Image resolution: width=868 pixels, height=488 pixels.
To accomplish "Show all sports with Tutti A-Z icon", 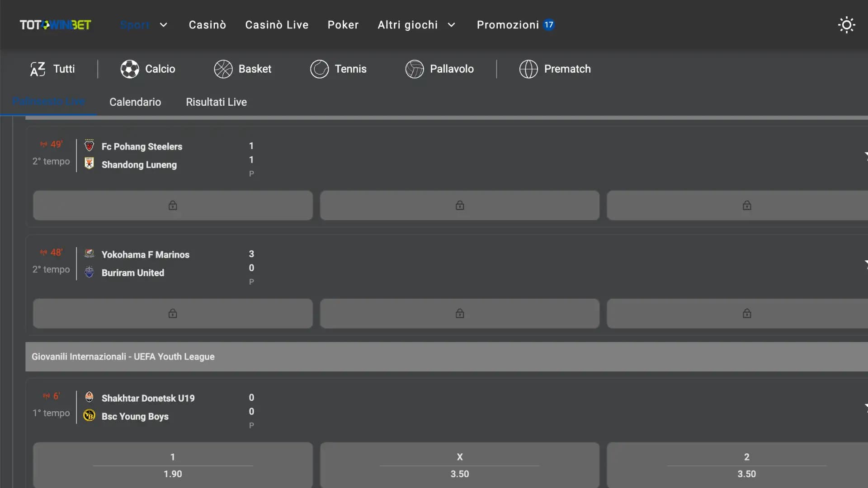I will coord(38,69).
